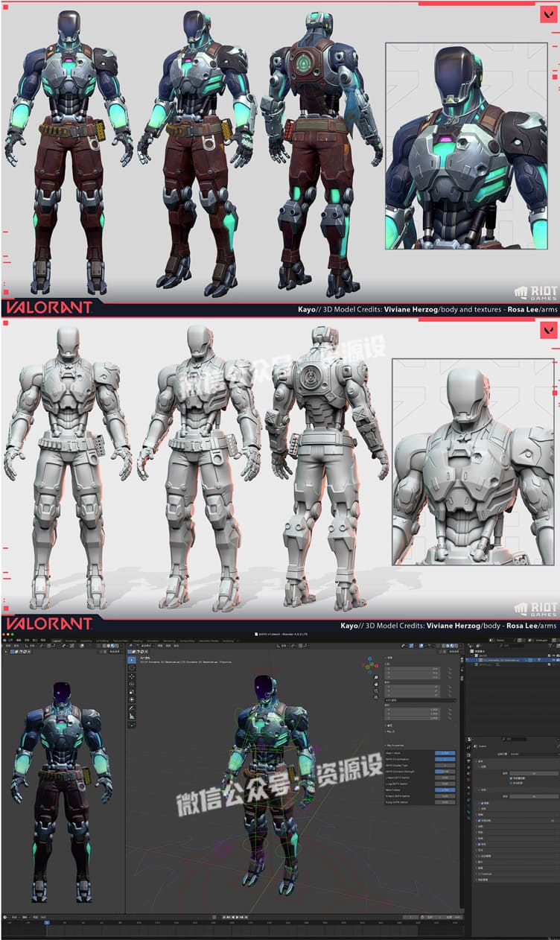Open the 文件 (File) menu
The image size is (560, 940).
point(11,640)
